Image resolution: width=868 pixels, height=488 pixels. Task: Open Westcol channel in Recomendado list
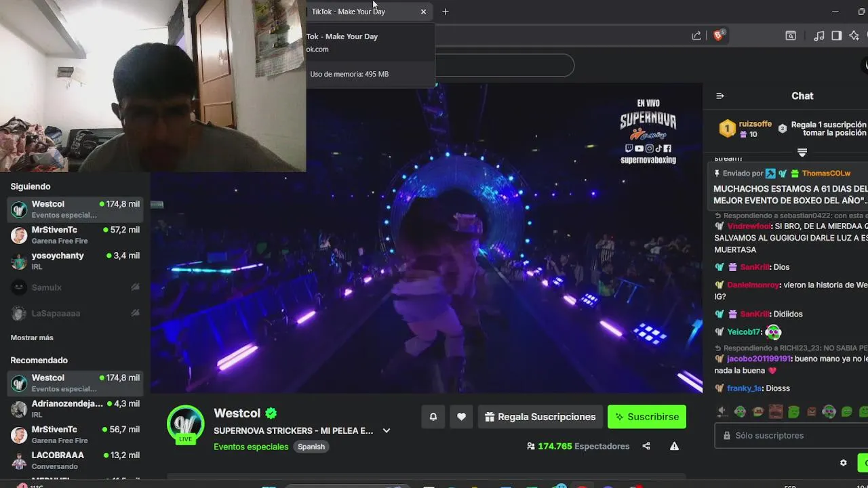coord(75,383)
